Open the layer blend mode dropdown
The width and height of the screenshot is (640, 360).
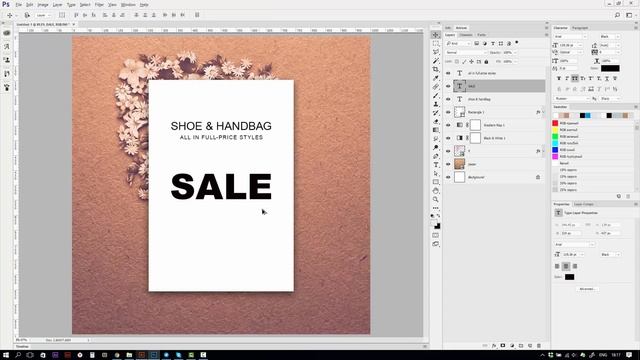466,53
